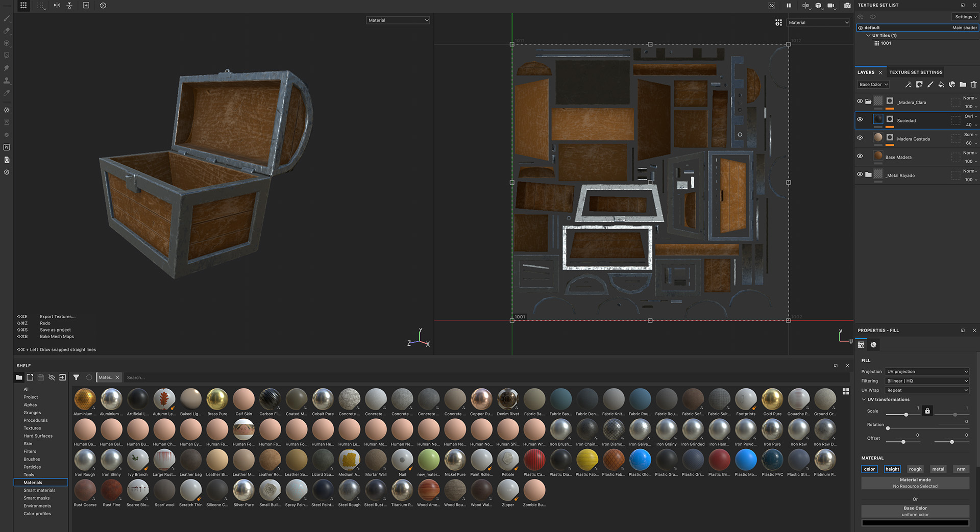This screenshot has height=532, width=980.
Task: Open the Base Color channel dropdown
Action: (x=873, y=85)
